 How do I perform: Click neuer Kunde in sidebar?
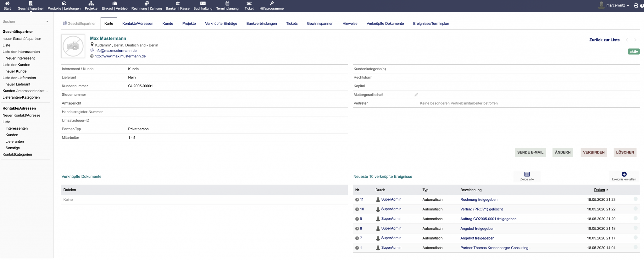point(16,71)
